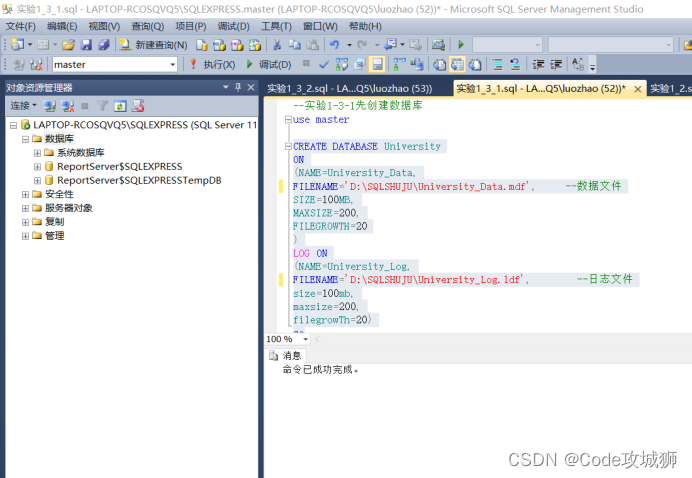Viewport: 692px width, 478px height.
Task: Click Connect Object Explorer icon
Action: click(x=50, y=106)
